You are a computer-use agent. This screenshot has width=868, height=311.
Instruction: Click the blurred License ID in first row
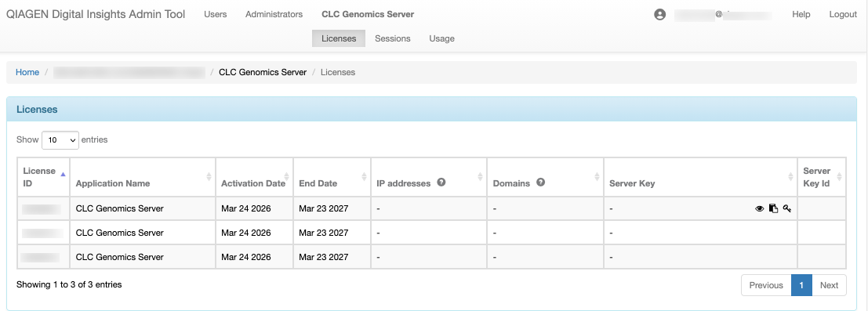42,208
